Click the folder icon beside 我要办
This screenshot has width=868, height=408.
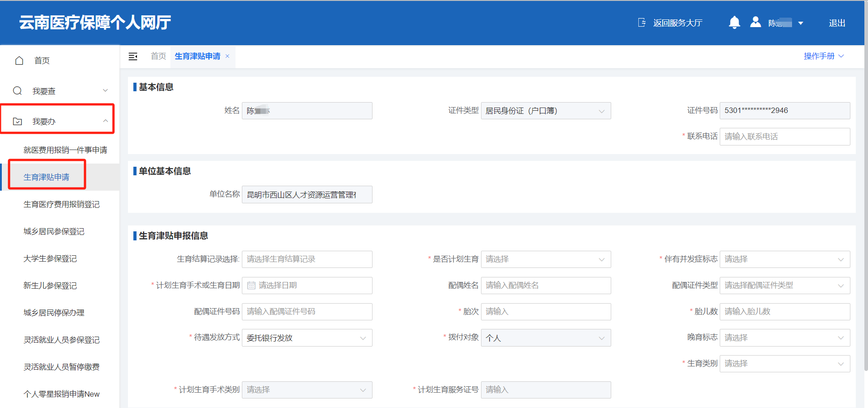18,121
